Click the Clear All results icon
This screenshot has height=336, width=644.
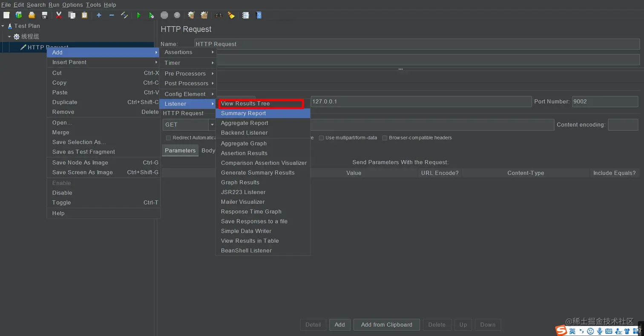tap(204, 15)
